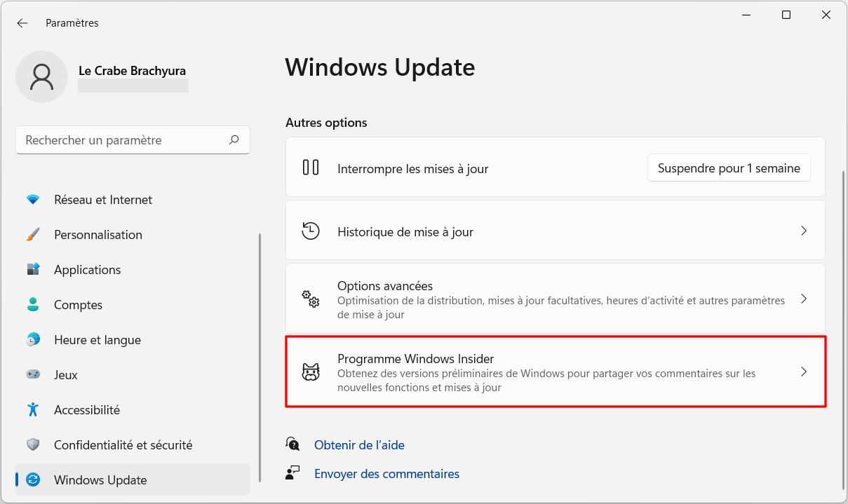
Task: Open Heure et langue settings
Action: 133,340
